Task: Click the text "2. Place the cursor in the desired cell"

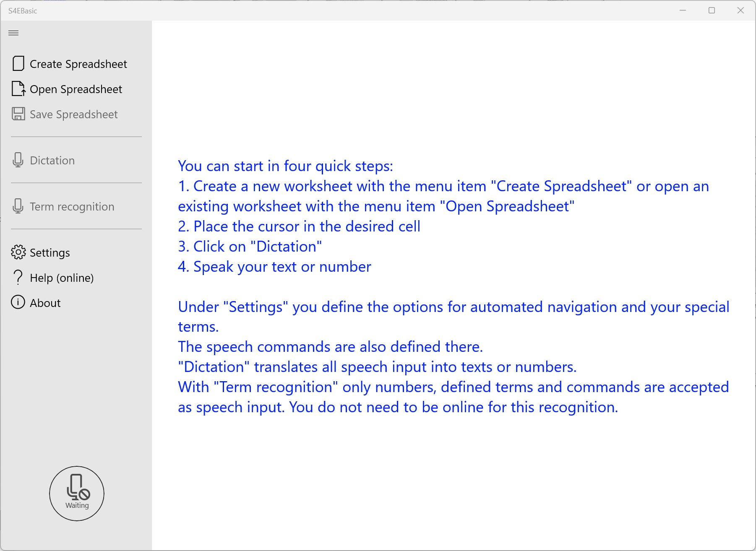Action: pyautogui.click(x=299, y=226)
